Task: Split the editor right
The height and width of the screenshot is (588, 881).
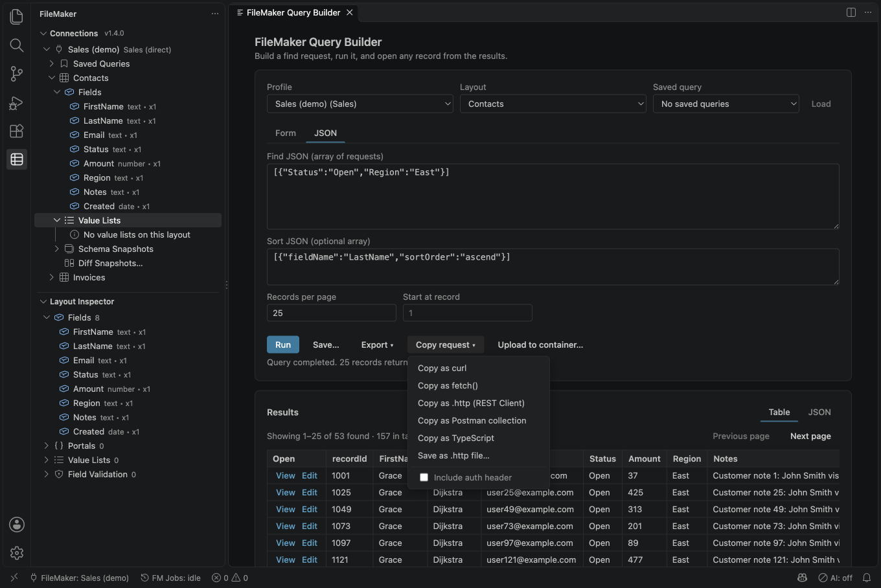Action: coord(851,12)
